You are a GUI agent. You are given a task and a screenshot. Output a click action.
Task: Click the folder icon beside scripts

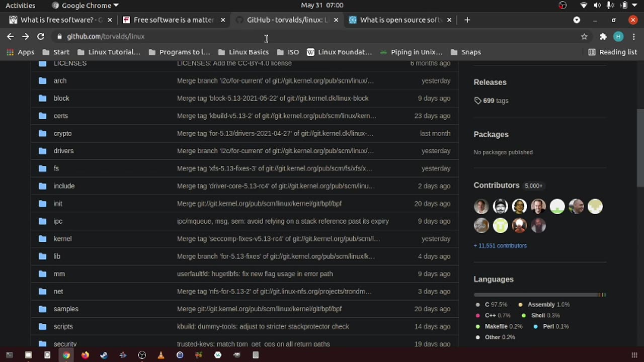pyautogui.click(x=43, y=326)
